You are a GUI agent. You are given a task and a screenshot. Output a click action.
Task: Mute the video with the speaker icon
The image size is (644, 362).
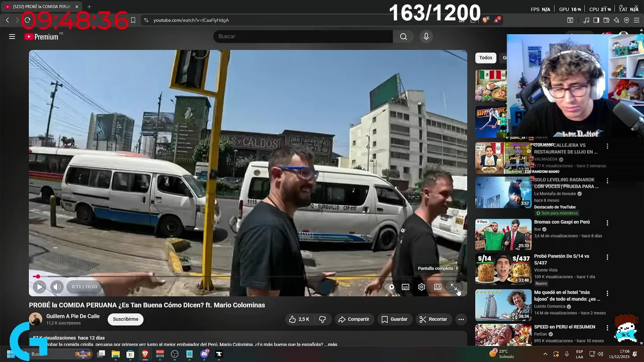coord(57,287)
